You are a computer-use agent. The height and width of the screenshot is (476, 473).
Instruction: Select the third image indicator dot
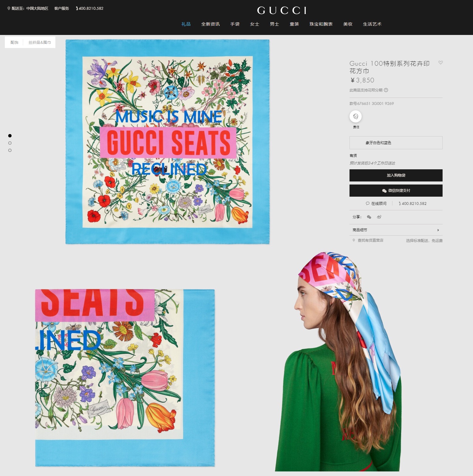tap(10, 150)
